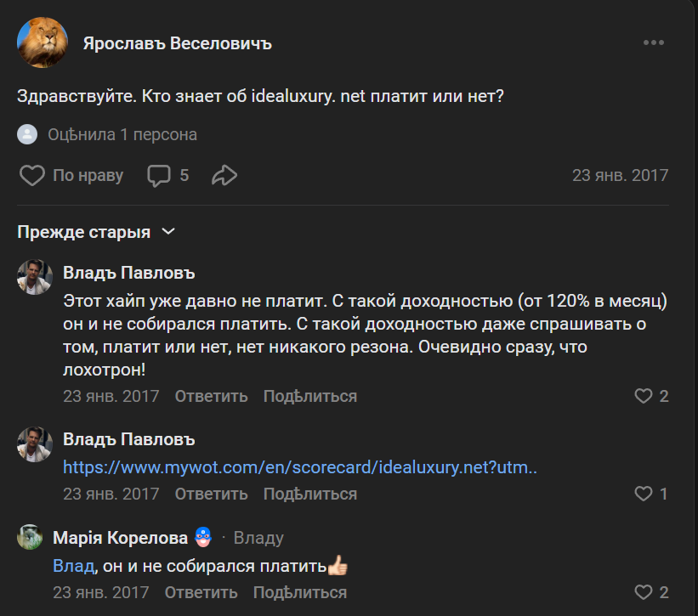This screenshot has width=698, height=616.
Task: Open Ярославъ Веселовичъ's lion avatar
Action: 43,42
